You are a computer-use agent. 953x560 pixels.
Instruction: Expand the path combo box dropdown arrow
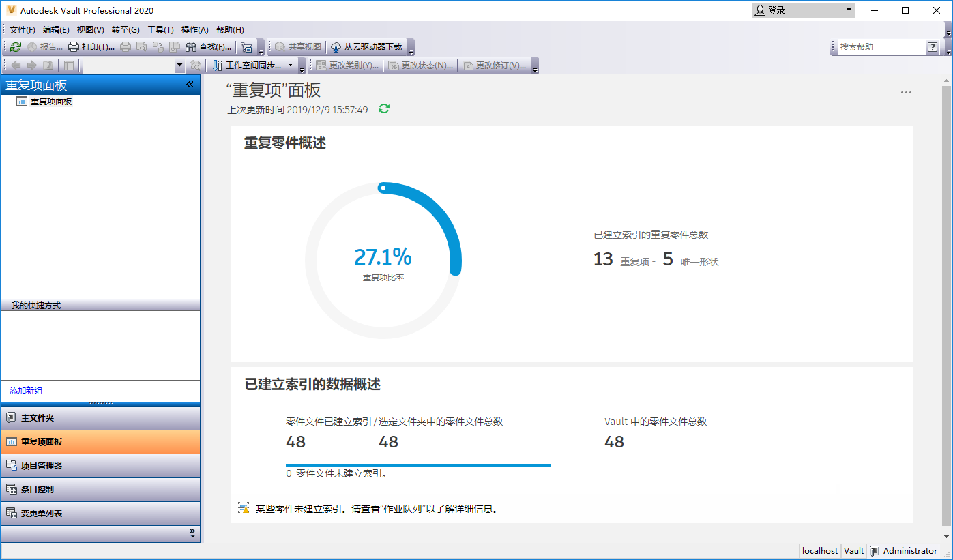click(x=180, y=65)
